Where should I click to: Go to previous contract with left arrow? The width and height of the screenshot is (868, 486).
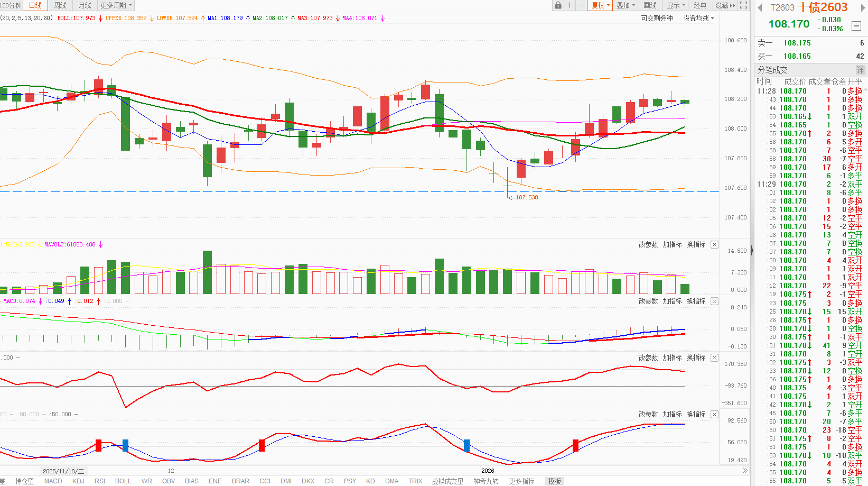point(760,7)
